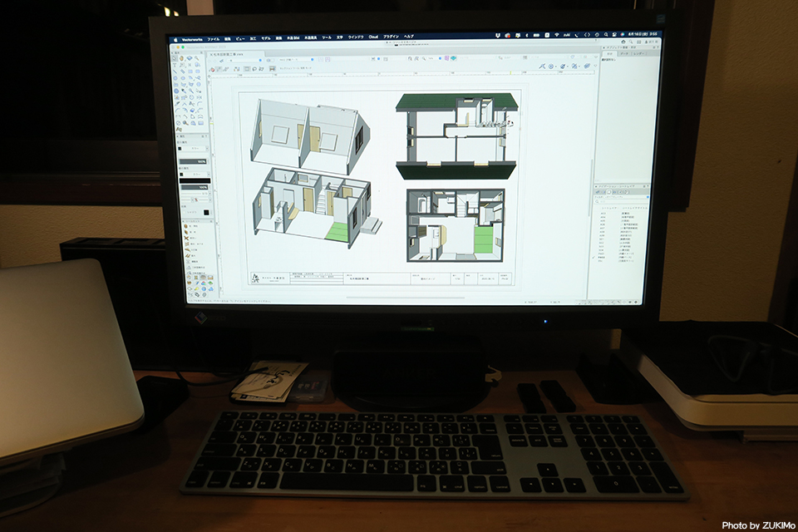Click the date and time in menu bar
Viewport: 798px width, 532px height.
pos(643,34)
